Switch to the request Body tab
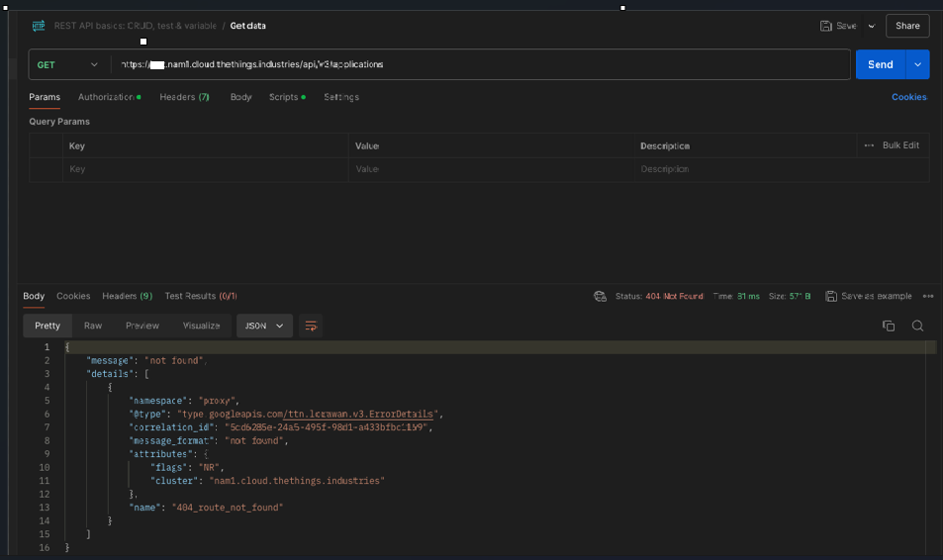The height and width of the screenshot is (560, 943). coord(240,97)
